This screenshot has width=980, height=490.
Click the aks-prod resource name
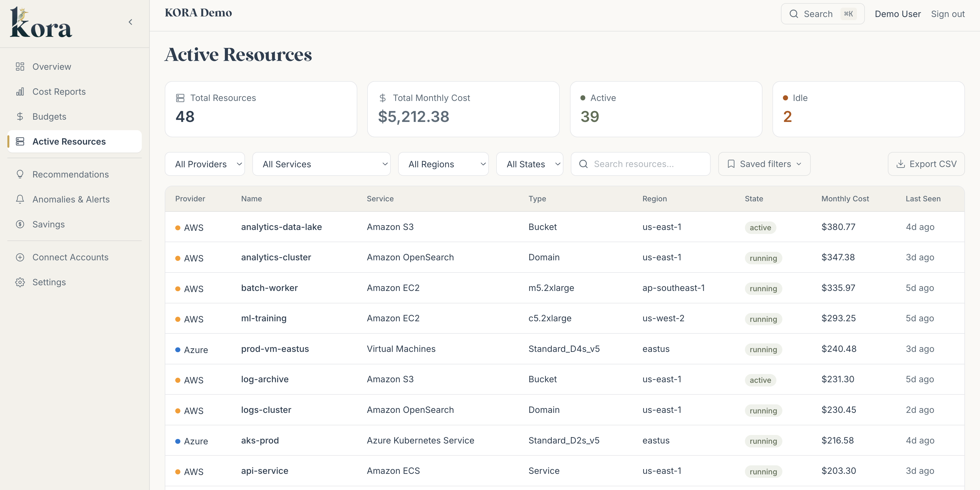point(260,440)
